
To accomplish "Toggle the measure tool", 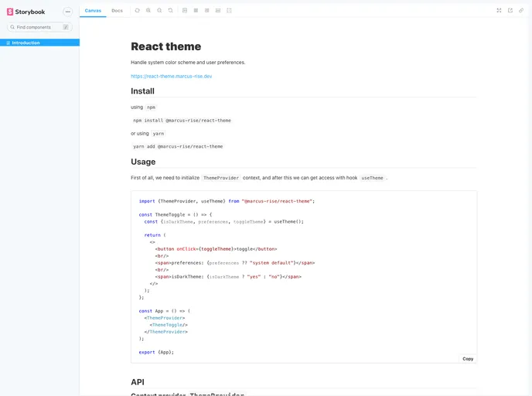I will 218,11.
